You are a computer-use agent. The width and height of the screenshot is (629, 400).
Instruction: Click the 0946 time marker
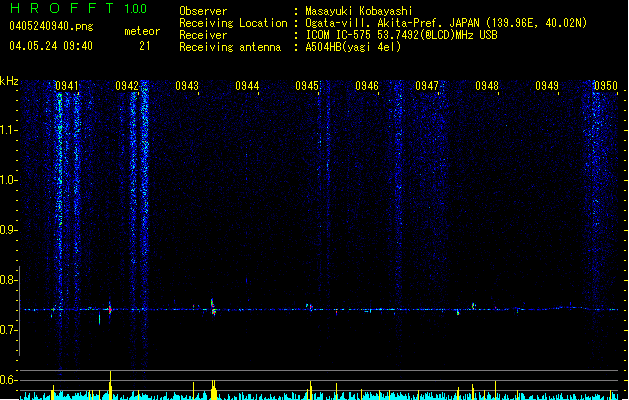(x=367, y=86)
